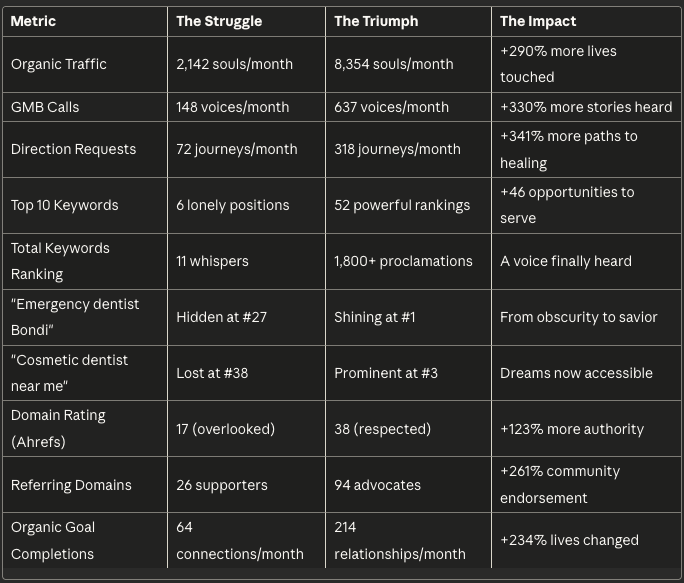
Task: Click the "Metric" column header
Action: pos(33,21)
